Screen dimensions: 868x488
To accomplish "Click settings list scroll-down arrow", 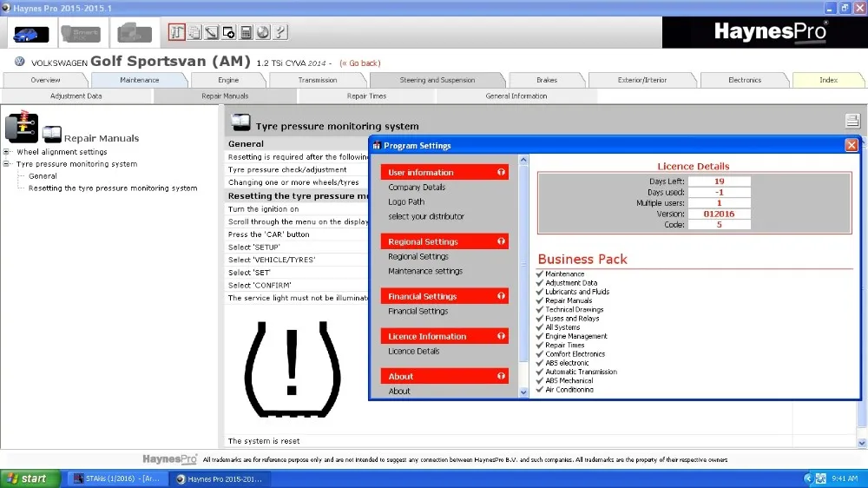I will point(523,392).
